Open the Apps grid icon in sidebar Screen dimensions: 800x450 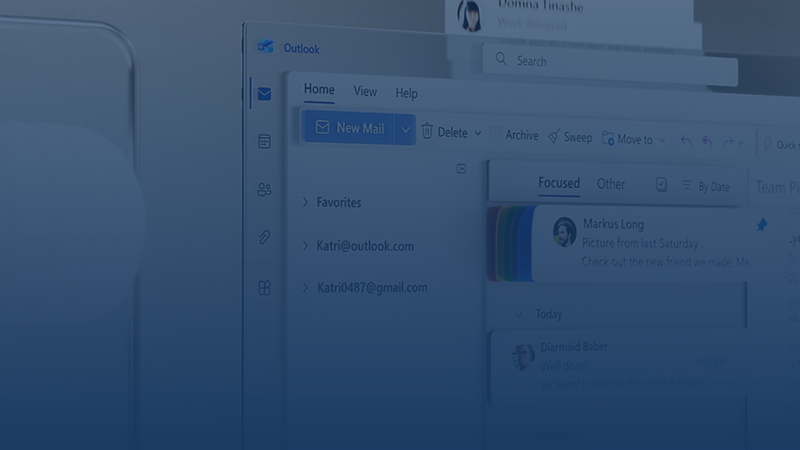click(x=264, y=288)
